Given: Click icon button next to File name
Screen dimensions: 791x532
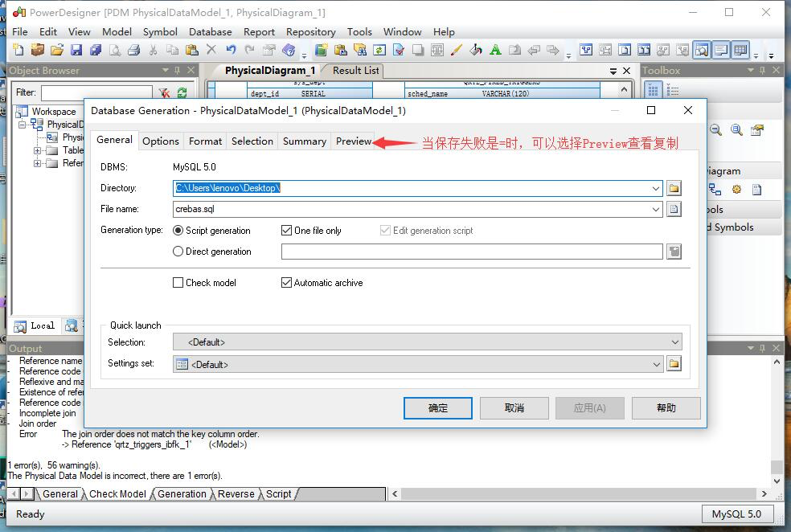Looking at the screenshot, I should pos(674,209).
